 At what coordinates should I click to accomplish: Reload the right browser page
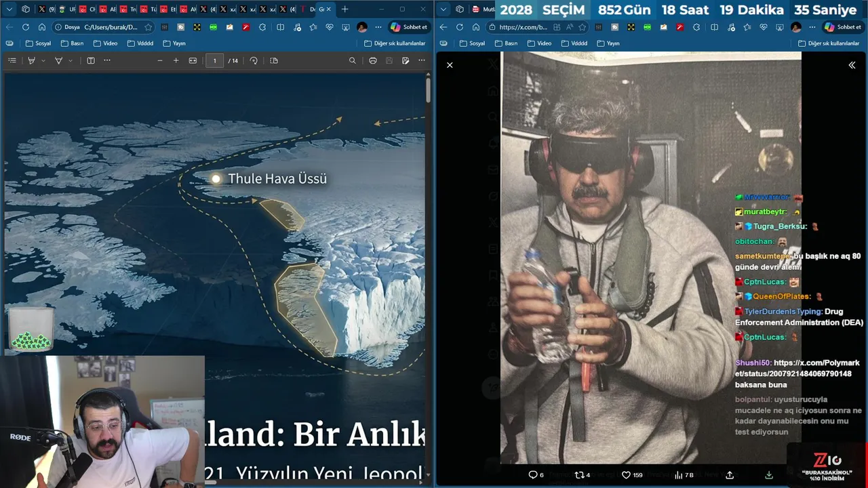pyautogui.click(x=460, y=27)
